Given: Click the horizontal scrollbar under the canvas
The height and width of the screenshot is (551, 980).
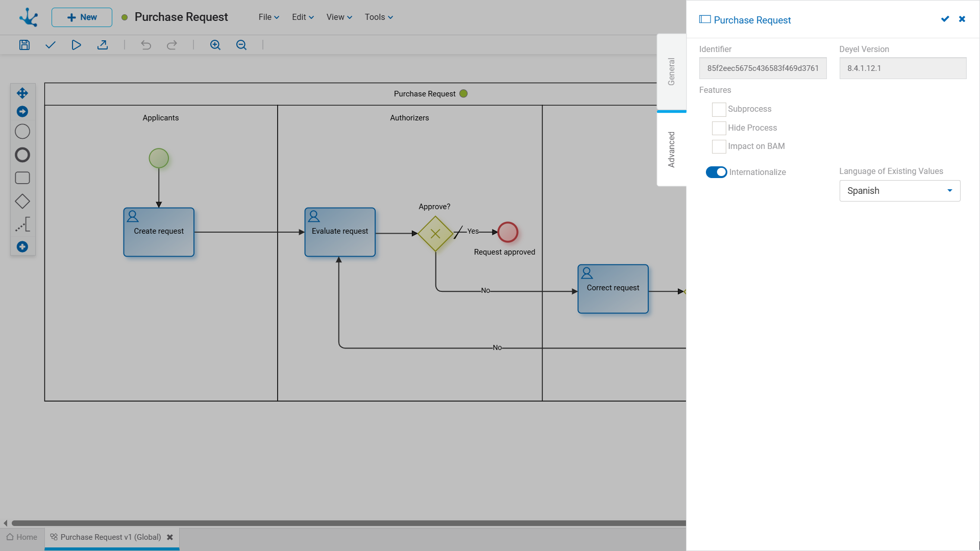Looking at the screenshot, I should click(347, 523).
